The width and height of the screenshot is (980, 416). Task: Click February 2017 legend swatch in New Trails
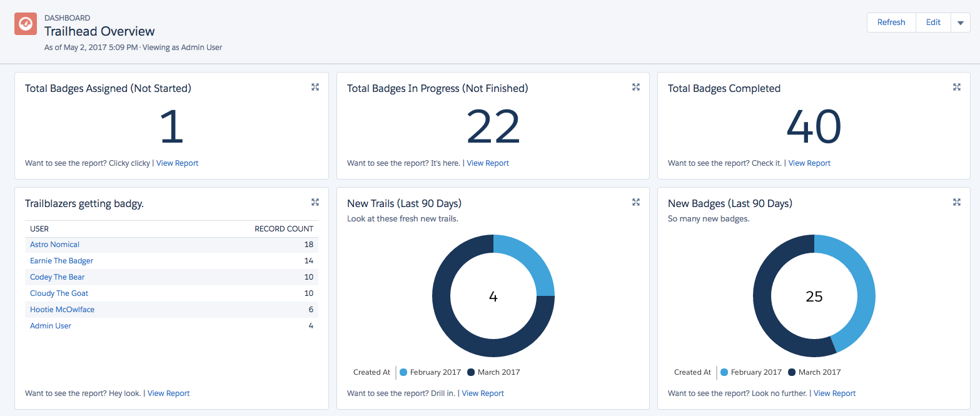click(x=403, y=372)
